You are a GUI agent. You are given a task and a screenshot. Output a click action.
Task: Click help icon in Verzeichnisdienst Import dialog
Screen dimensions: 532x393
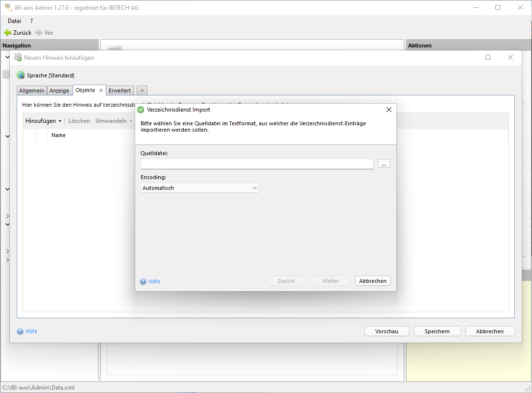[143, 281]
